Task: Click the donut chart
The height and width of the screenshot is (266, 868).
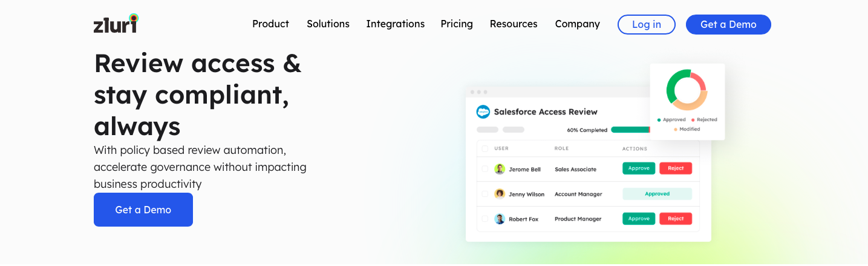Action: (687, 90)
